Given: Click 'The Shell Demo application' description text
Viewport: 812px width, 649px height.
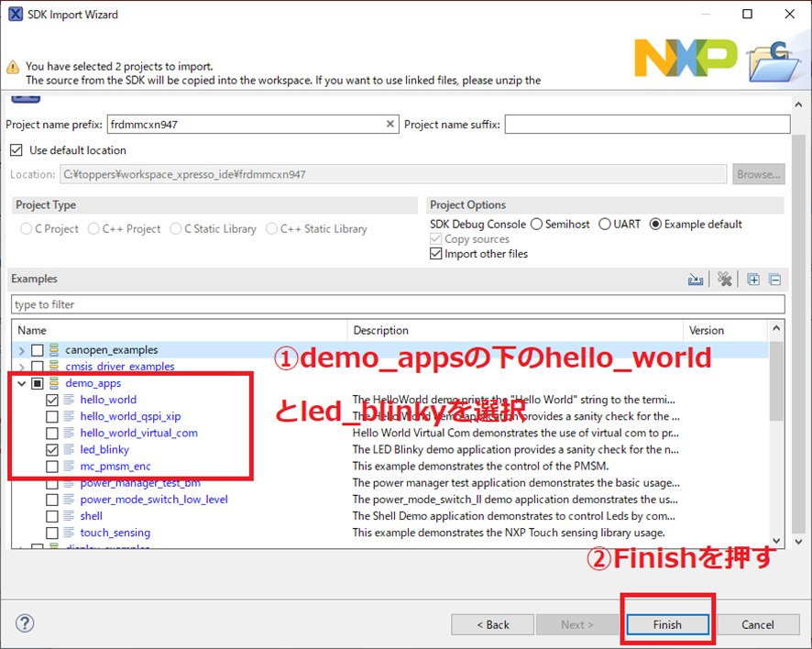Looking at the screenshot, I should [x=514, y=516].
